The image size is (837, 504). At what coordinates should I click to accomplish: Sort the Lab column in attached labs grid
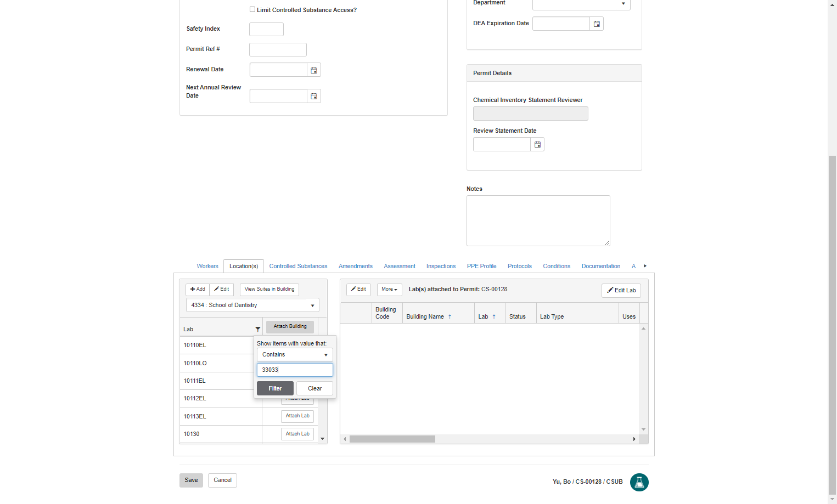tap(494, 317)
